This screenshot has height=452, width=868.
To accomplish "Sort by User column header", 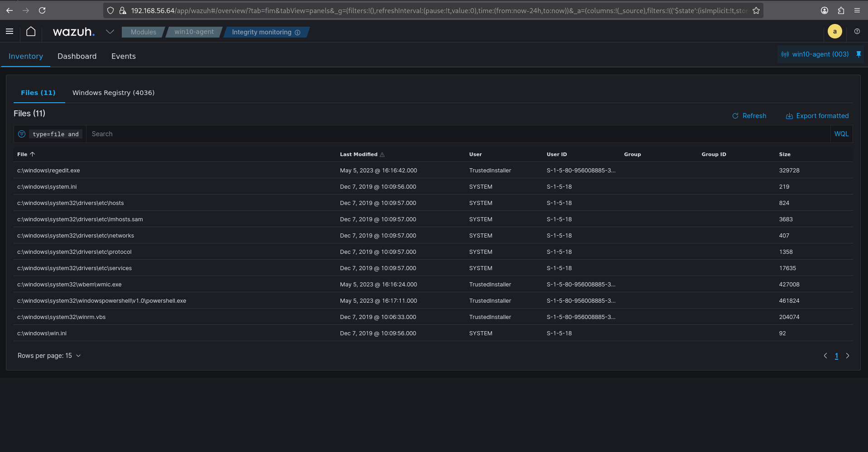I will click(x=475, y=154).
